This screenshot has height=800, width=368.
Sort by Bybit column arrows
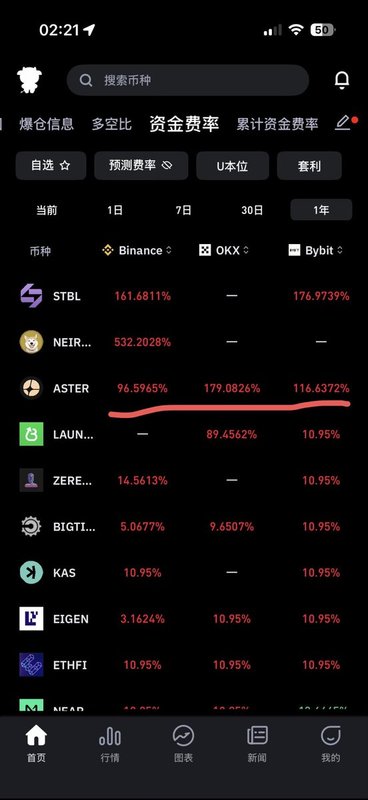click(340, 251)
